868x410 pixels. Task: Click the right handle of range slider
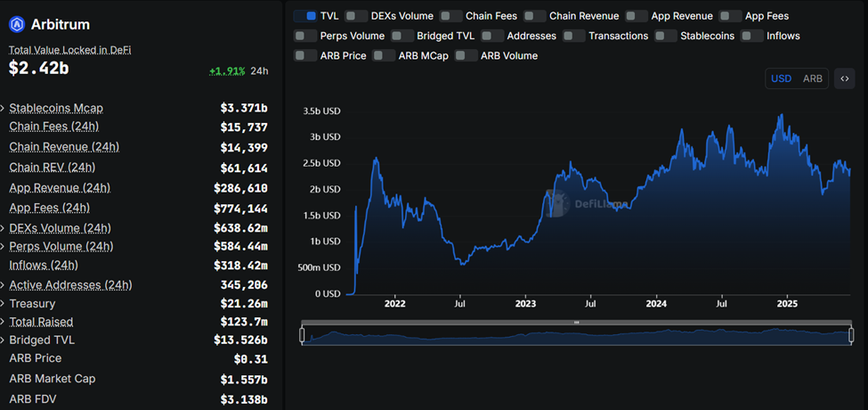tap(851, 335)
